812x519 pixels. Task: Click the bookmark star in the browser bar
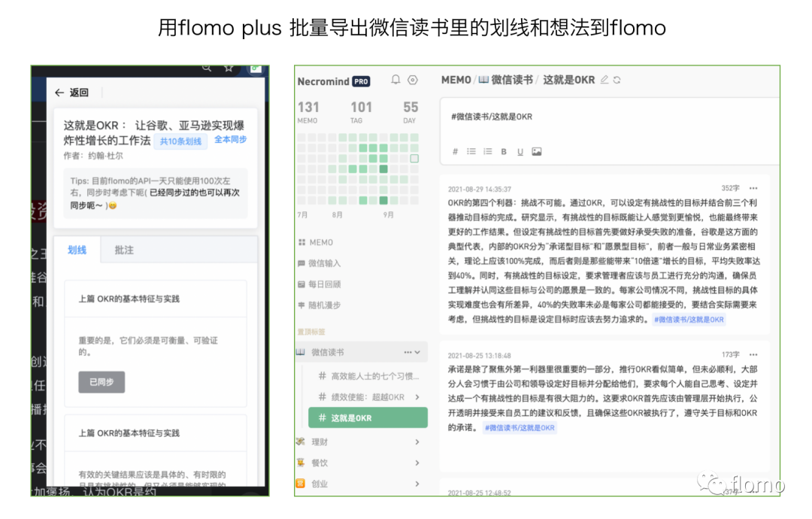[x=229, y=68]
